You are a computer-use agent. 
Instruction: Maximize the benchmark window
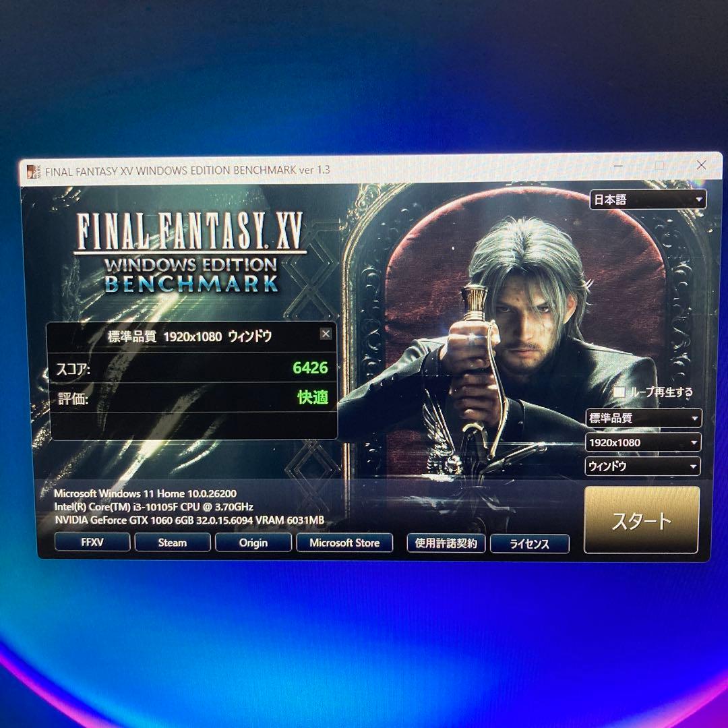click(660, 165)
